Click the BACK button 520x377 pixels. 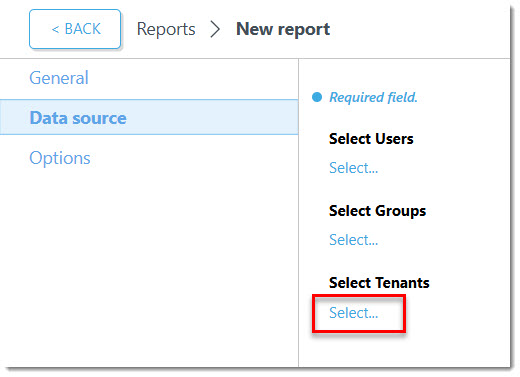tap(75, 29)
